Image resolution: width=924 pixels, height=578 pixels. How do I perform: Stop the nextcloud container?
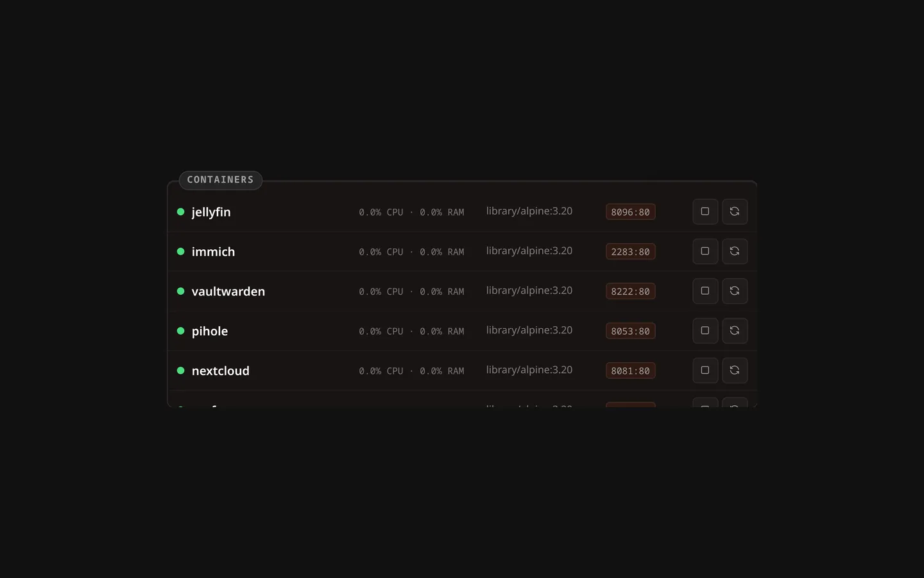[705, 371]
